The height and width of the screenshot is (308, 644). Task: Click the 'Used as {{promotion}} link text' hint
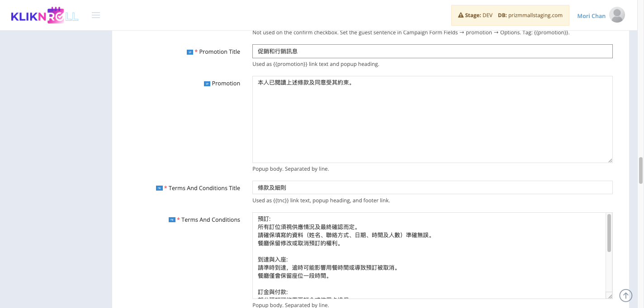(x=316, y=64)
